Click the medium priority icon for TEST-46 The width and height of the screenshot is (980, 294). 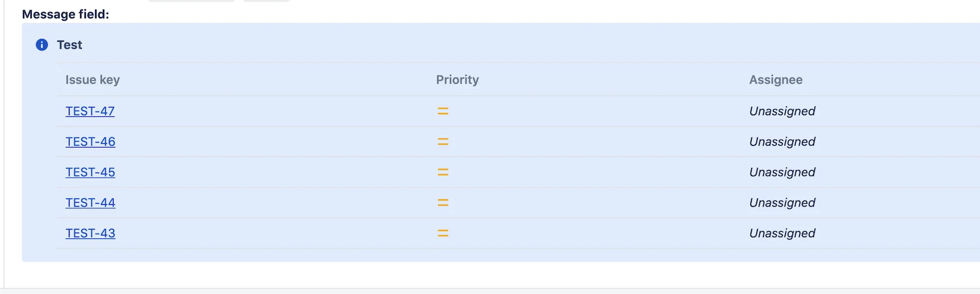(443, 142)
